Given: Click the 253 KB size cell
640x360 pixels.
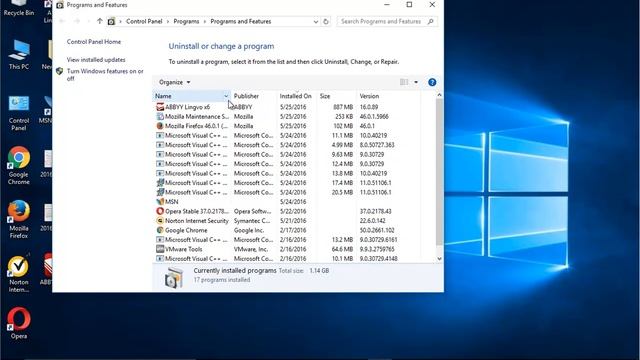Looking at the screenshot, I should click(344, 116).
